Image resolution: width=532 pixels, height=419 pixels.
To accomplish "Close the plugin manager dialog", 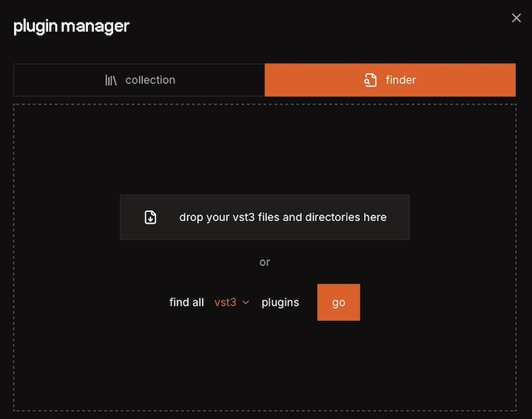I will pyautogui.click(x=516, y=18).
